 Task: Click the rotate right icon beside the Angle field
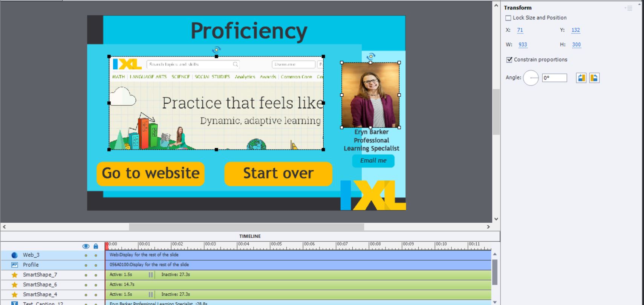(594, 78)
